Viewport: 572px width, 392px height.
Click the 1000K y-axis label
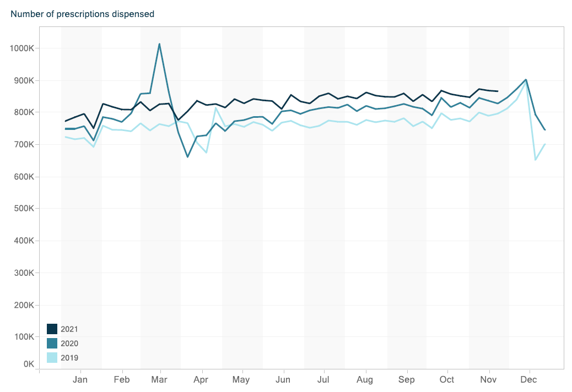click(x=22, y=48)
